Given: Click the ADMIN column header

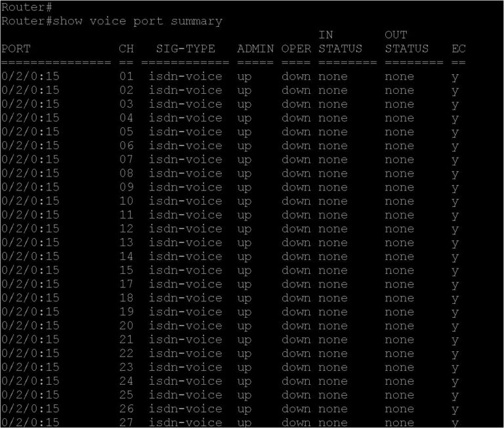Looking at the screenshot, I should [255, 49].
